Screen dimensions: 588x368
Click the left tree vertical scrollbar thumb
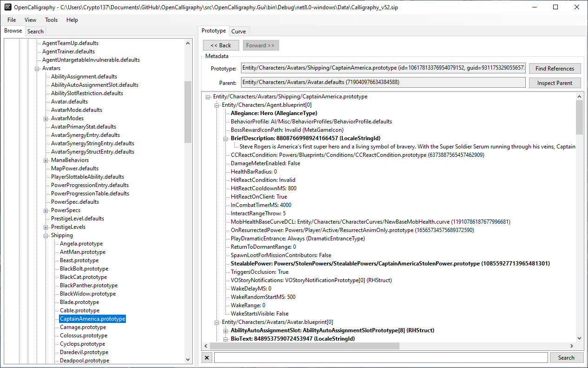click(x=188, y=112)
